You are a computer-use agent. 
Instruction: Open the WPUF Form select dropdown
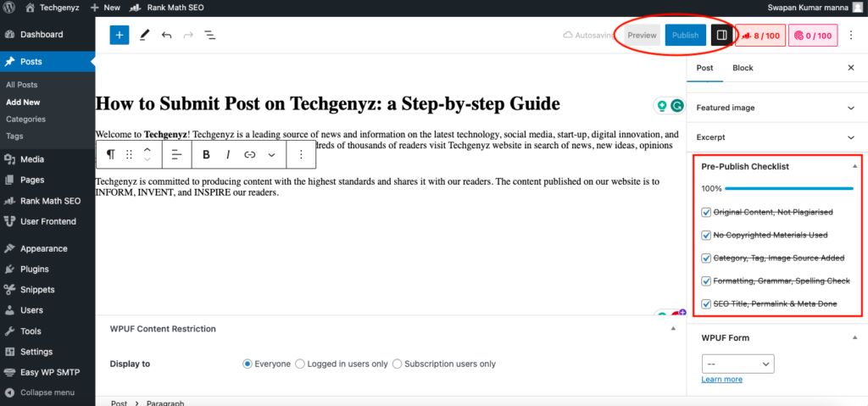738,364
